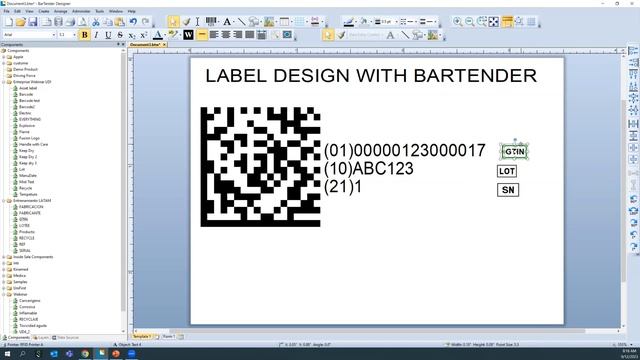Cut the selection with the scissors icon
Screen dimensions: 640x360
96,22
